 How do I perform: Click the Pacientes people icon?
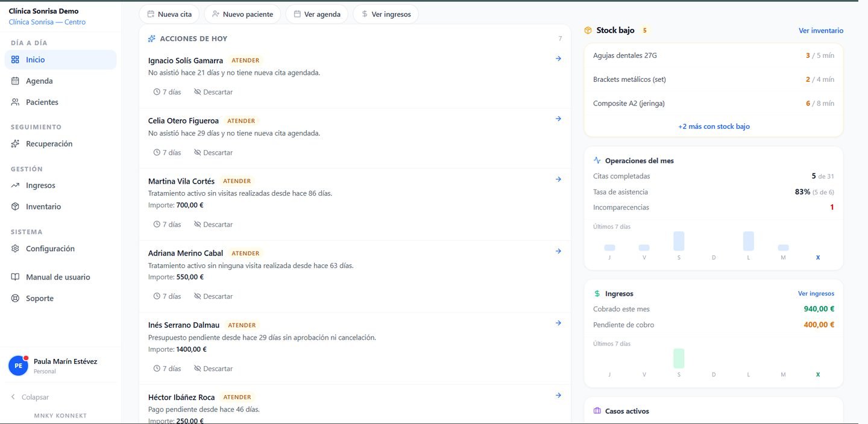15,102
